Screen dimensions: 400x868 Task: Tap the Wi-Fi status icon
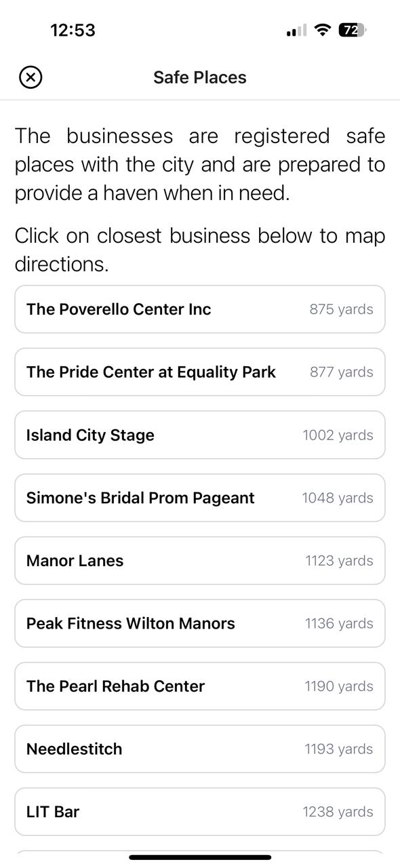coord(323,30)
